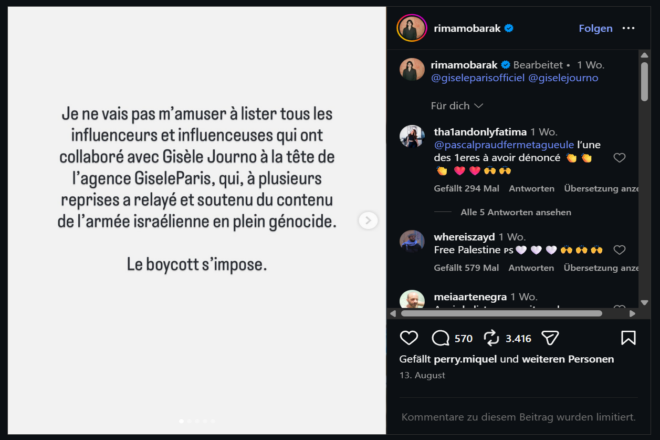Viewport: 660px width, 440px height.
Task: Like tha1andonlyfatima's comment
Action: pyautogui.click(x=619, y=158)
